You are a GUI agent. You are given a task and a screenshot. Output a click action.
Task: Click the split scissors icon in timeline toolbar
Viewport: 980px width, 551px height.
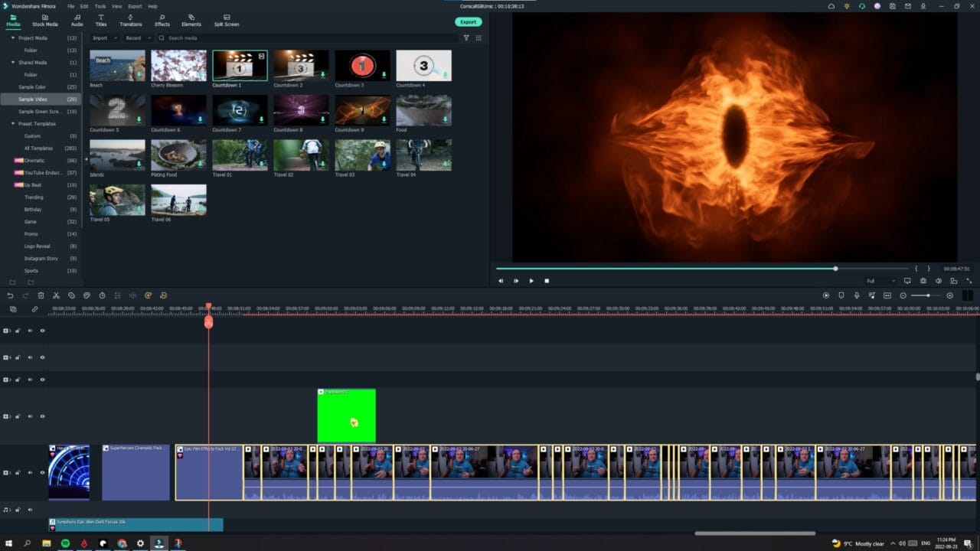56,295
